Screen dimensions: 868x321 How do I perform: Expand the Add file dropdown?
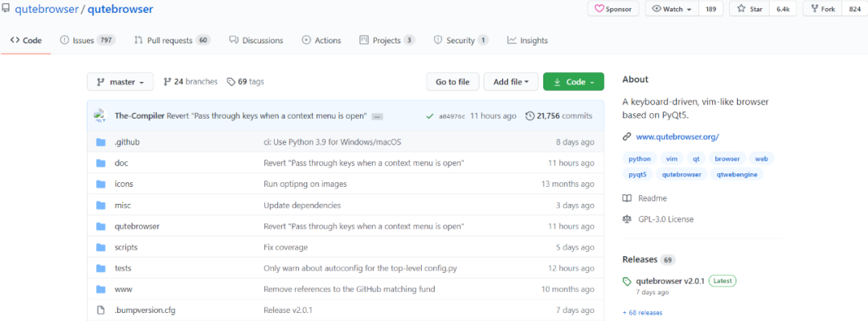511,82
